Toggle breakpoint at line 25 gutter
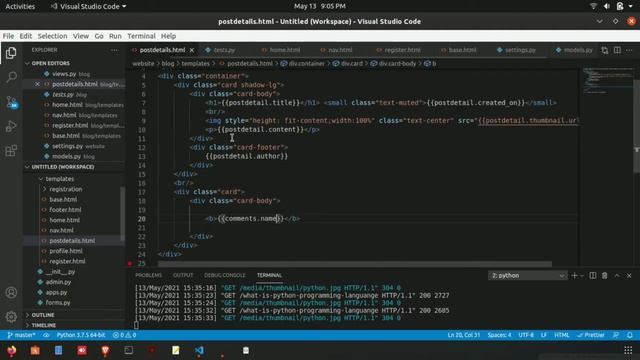Viewport: 640px width, 360px height. pos(130,263)
